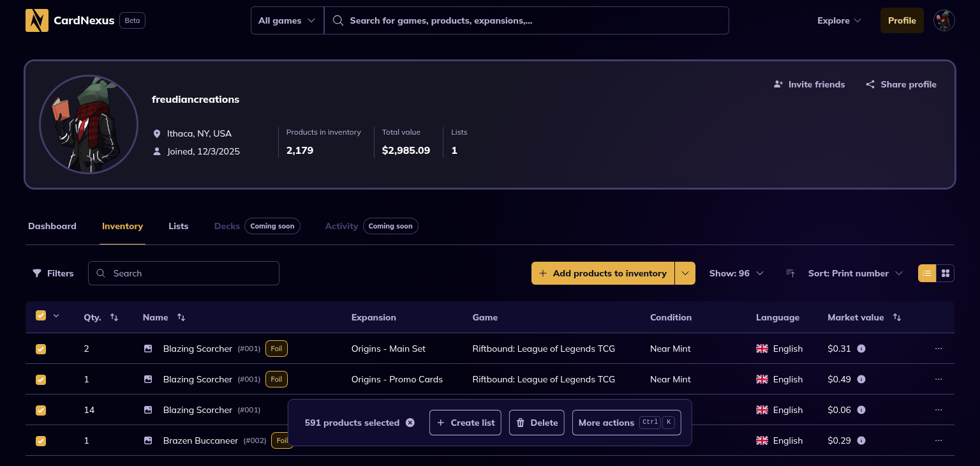Open the Lists tab
Viewport: 980px width, 466px height.
[178, 226]
